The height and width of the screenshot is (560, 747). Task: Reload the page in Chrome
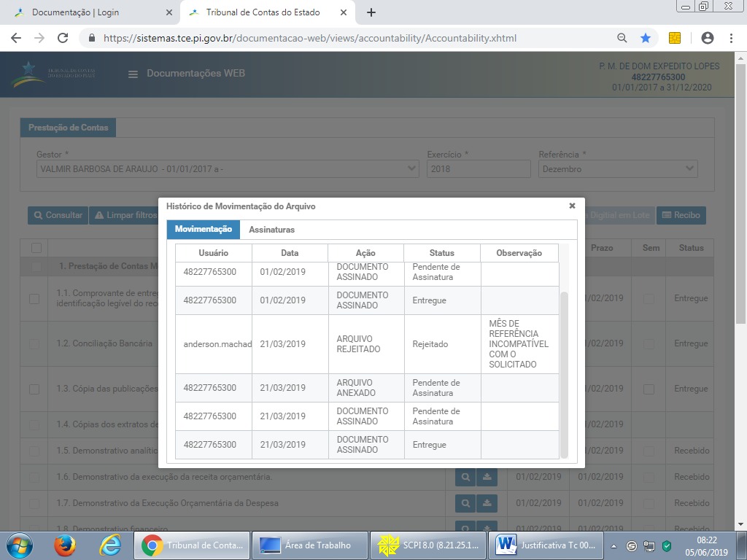pyautogui.click(x=63, y=38)
